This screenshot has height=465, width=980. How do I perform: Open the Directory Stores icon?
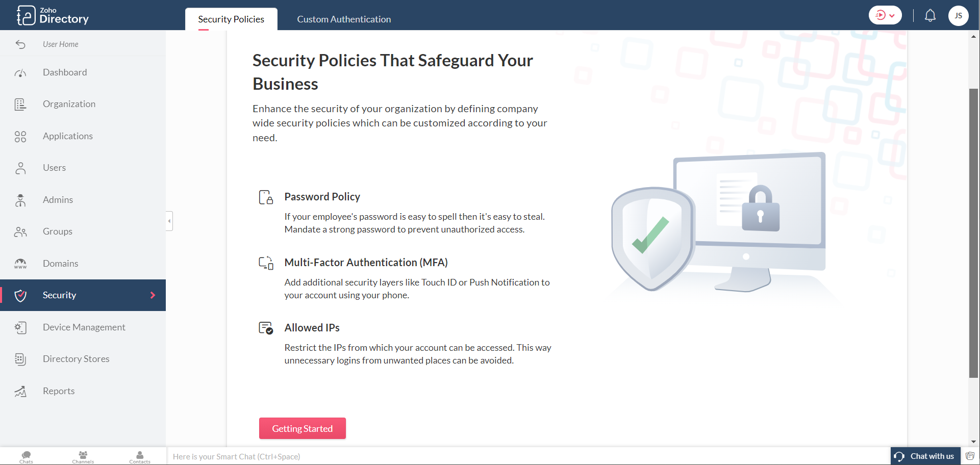click(x=20, y=359)
